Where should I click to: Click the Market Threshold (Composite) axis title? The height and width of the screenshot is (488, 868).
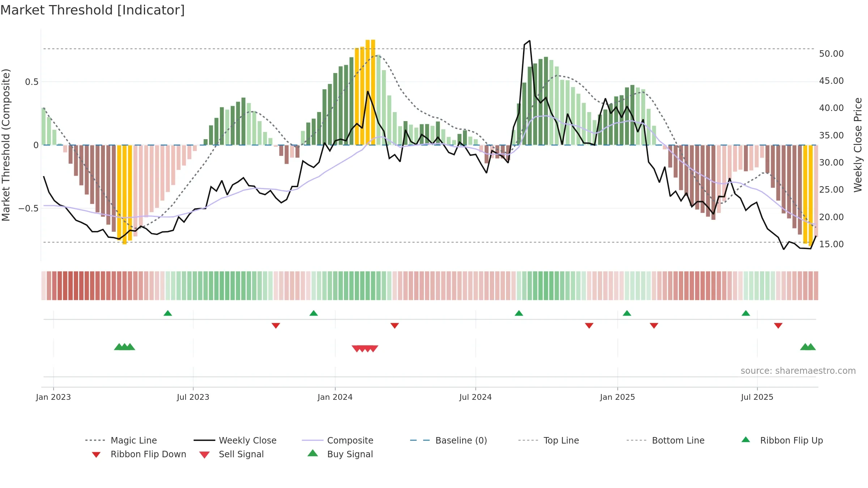coord(6,145)
